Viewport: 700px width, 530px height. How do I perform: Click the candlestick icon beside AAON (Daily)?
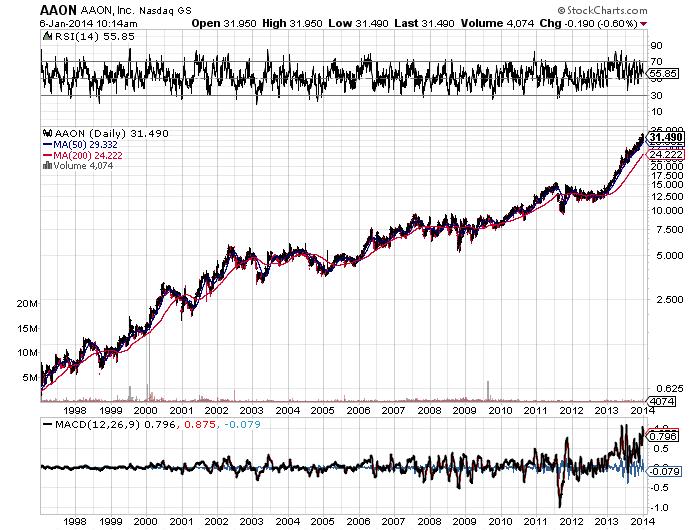(x=47, y=133)
